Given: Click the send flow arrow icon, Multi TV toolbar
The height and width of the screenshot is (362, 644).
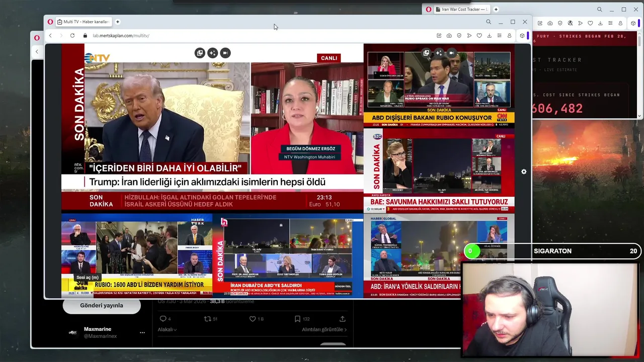Looking at the screenshot, I should point(469,36).
